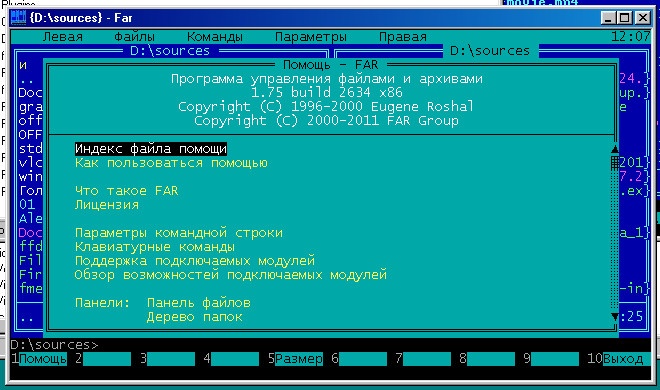The width and height of the screenshot is (660, 390).
Task: Click the 'Помощь - FAR' window title
Action: [x=330, y=65]
